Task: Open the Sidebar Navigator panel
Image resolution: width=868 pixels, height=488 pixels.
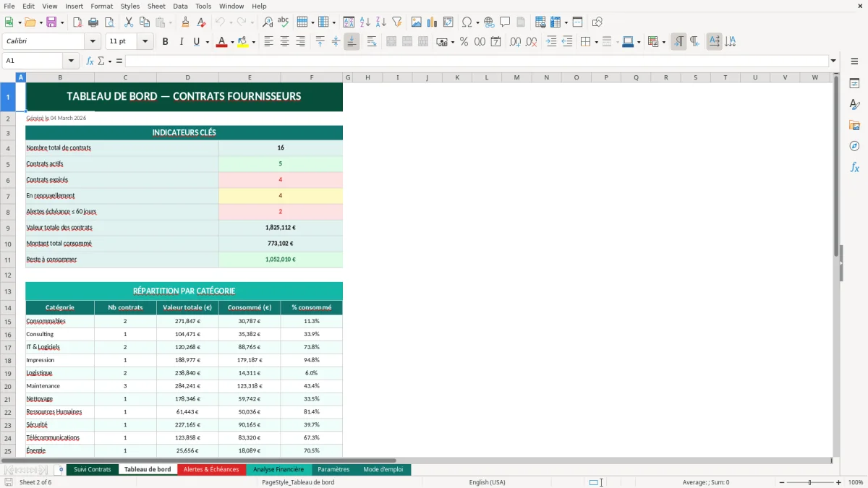Action: (854, 146)
